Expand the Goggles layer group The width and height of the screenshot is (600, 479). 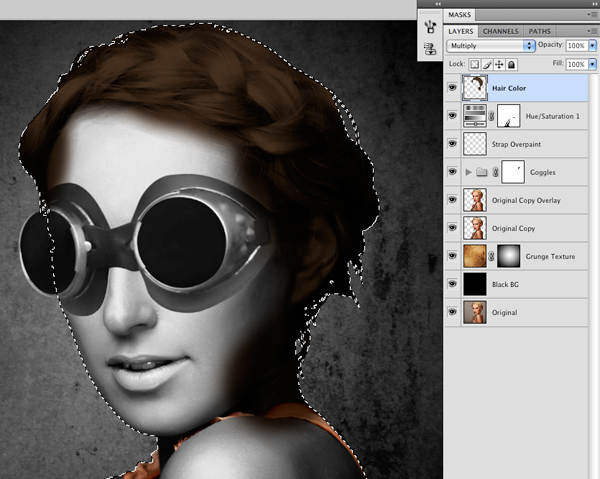pyautogui.click(x=468, y=172)
